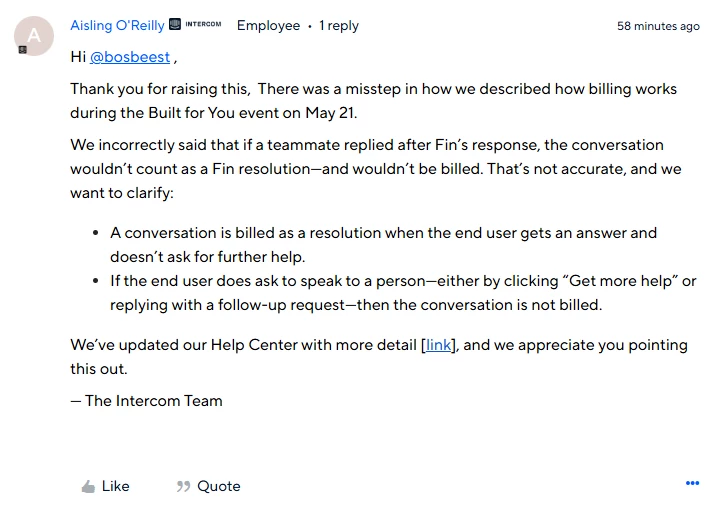Viewport: 716px width, 509px height.
Task: Click the Employee rank label
Action: 268,26
